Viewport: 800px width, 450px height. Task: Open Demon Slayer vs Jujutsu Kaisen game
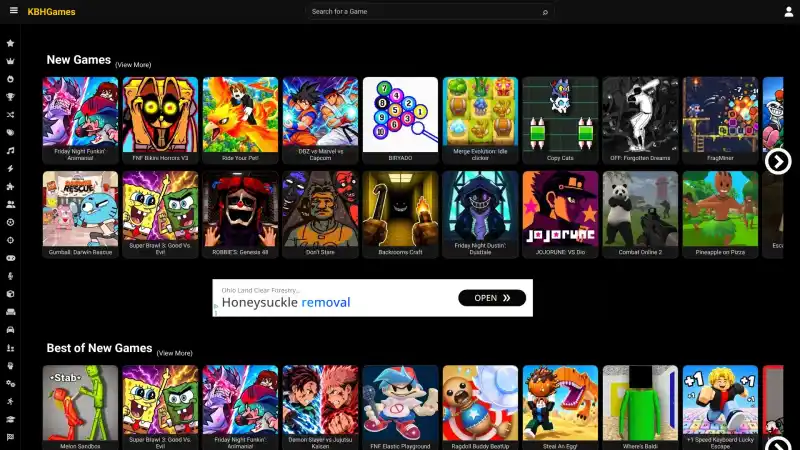[320, 407]
